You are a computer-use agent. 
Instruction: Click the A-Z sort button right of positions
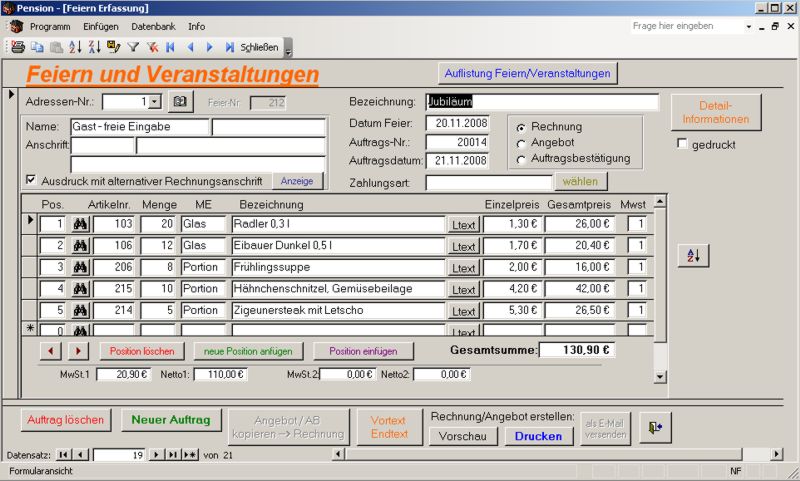pos(693,256)
